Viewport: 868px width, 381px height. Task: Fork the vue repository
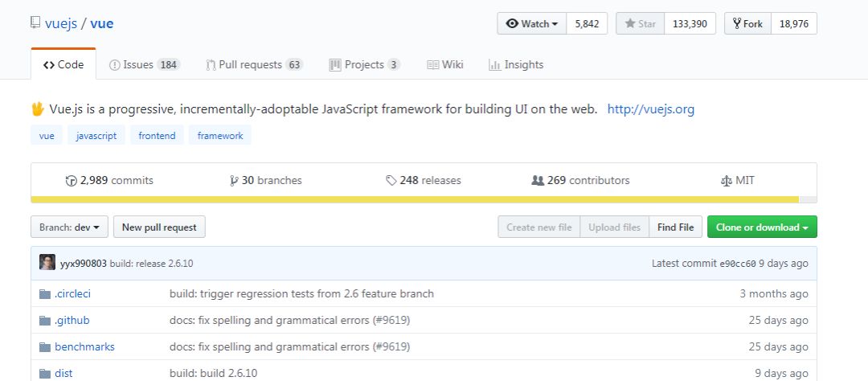[747, 24]
